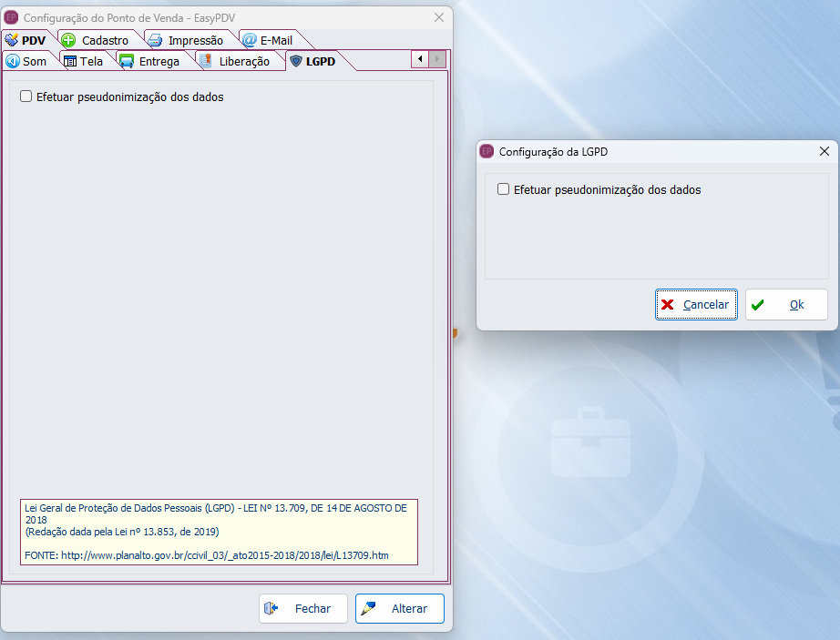Viewport: 840px width, 640px height.
Task: Open the Tela screen settings tab
Action: [83, 61]
